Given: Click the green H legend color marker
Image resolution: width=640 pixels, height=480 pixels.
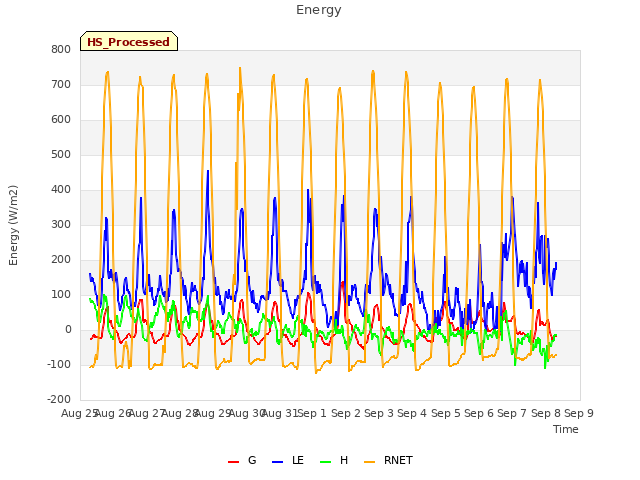Looking at the screenshot, I should 326,462.
